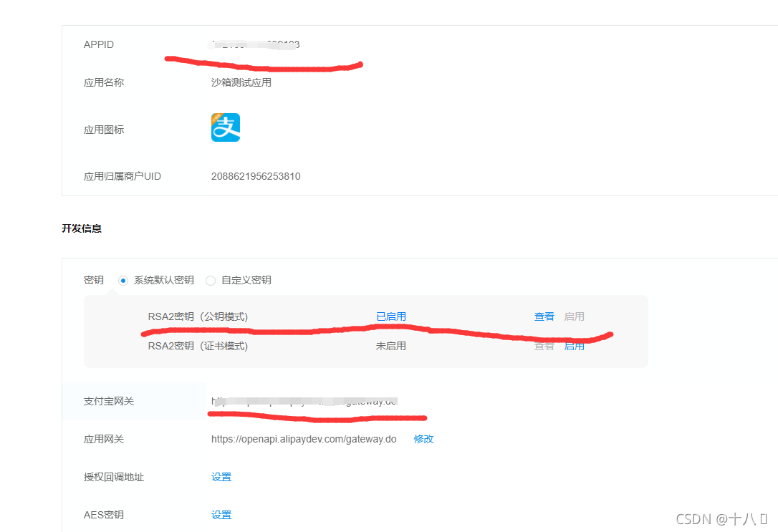Click the 开发信息 section heading
778x532 pixels.
(82, 228)
